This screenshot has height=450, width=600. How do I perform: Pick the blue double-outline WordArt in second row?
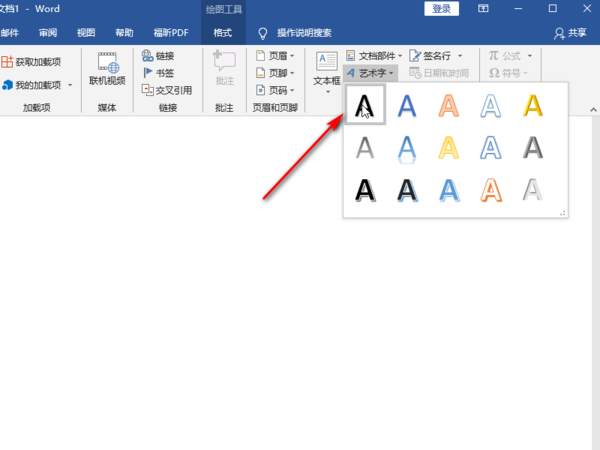click(491, 148)
